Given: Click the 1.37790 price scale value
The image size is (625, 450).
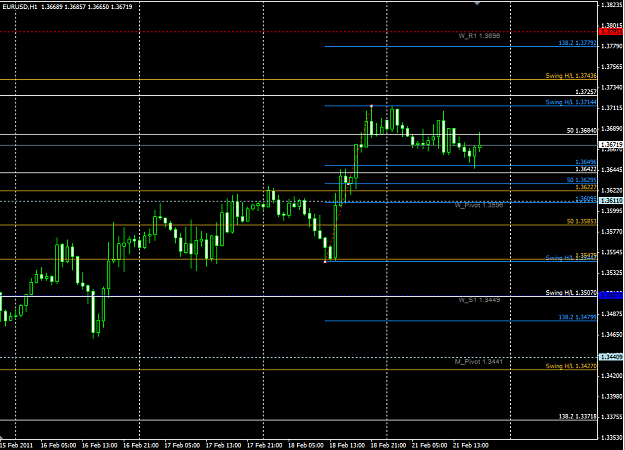Looking at the screenshot, I should coord(611,47).
